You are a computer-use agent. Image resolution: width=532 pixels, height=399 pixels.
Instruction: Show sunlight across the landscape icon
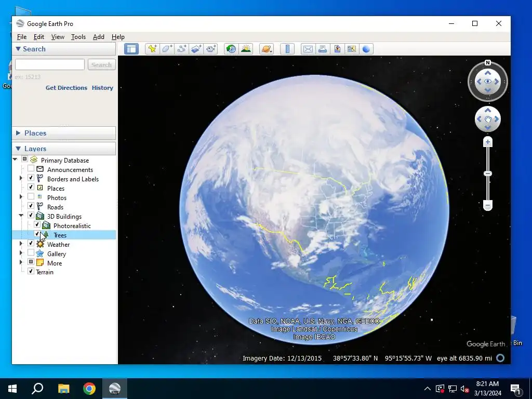[x=246, y=49]
